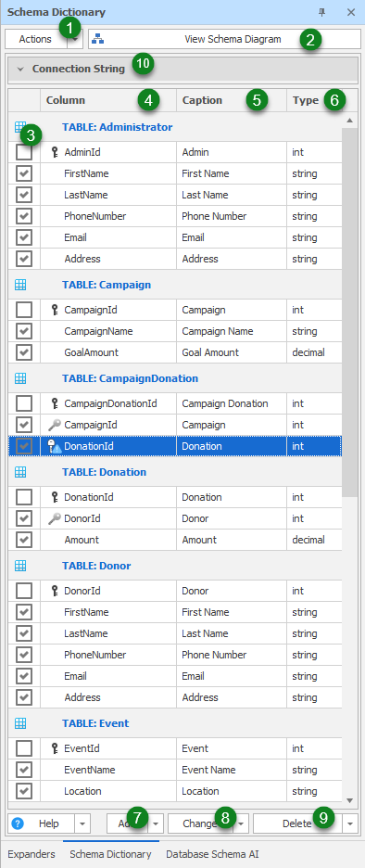Click the Delete button

point(297,823)
